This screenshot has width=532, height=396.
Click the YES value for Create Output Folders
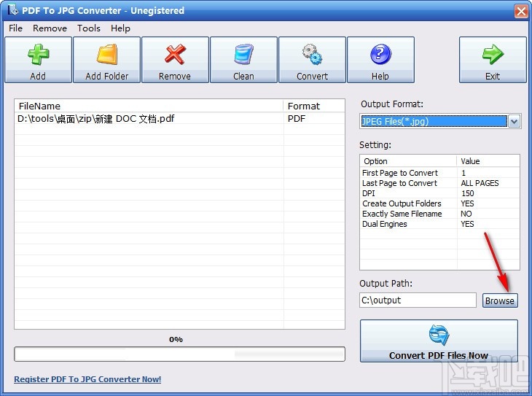click(x=467, y=203)
